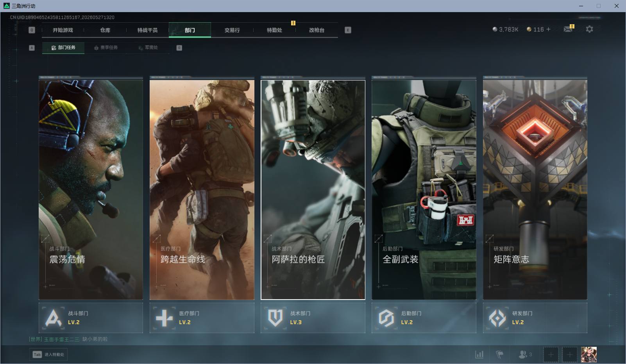The height and width of the screenshot is (364, 626).
Task: Open the 特战干员 tab
Action: click(147, 30)
